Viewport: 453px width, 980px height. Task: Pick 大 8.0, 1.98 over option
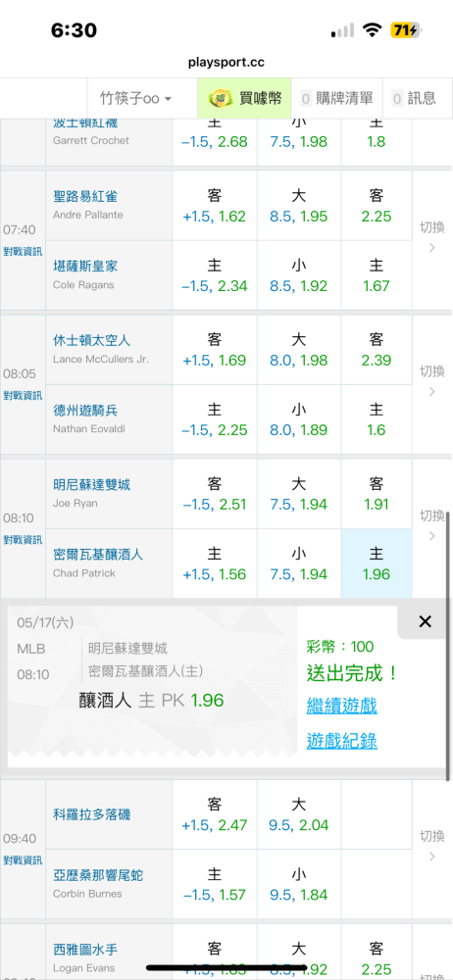[x=298, y=350]
